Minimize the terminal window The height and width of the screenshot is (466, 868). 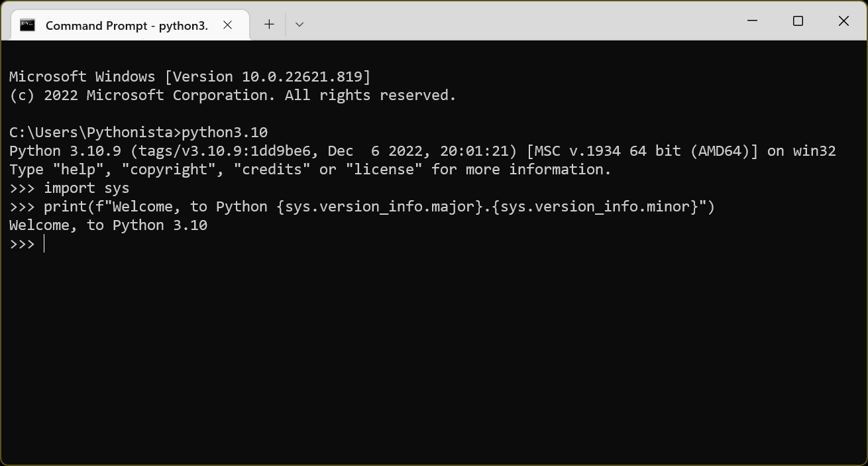[x=752, y=21]
